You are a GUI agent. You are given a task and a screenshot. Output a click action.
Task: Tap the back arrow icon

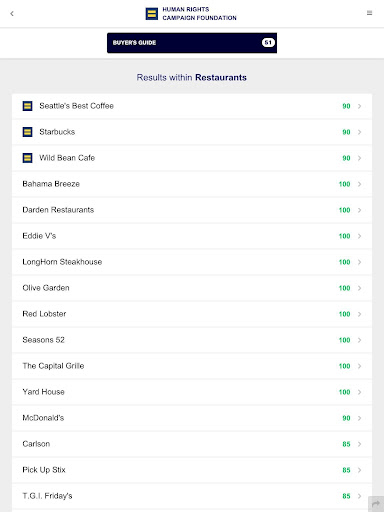point(12,13)
